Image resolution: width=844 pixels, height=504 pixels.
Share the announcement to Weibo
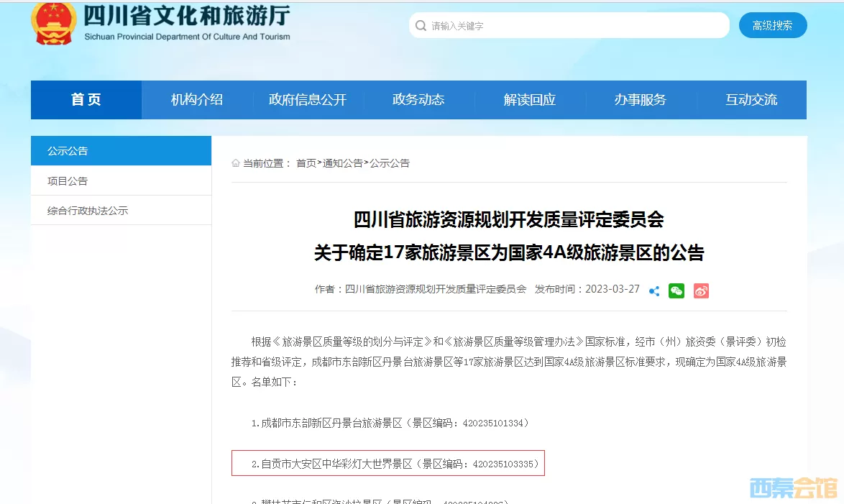tap(700, 290)
